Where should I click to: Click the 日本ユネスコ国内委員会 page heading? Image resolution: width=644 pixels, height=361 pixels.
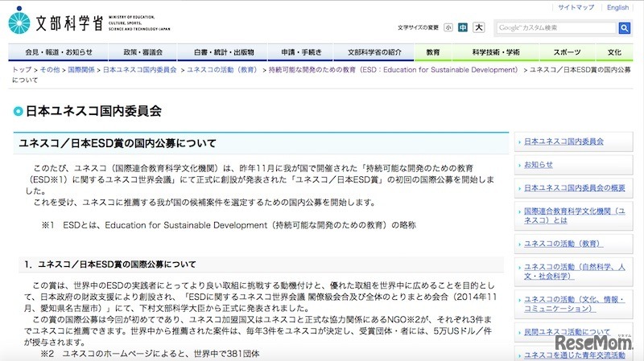point(93,111)
